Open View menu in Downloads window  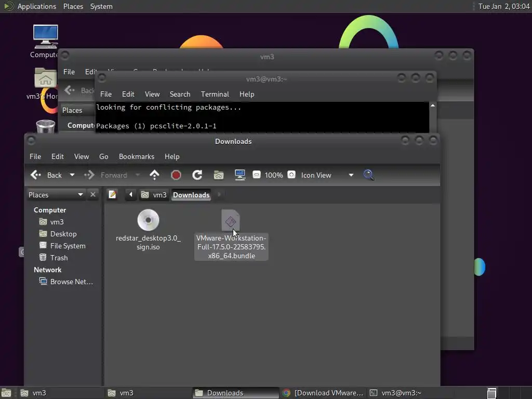tap(82, 156)
